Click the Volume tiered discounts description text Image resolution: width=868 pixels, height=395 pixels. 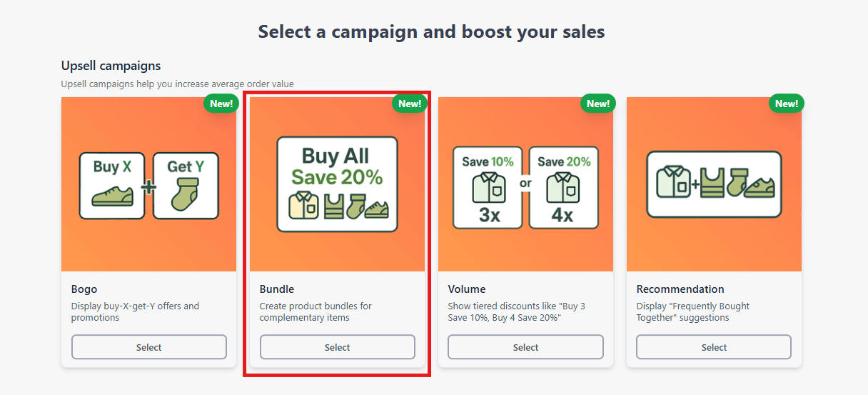(517, 311)
